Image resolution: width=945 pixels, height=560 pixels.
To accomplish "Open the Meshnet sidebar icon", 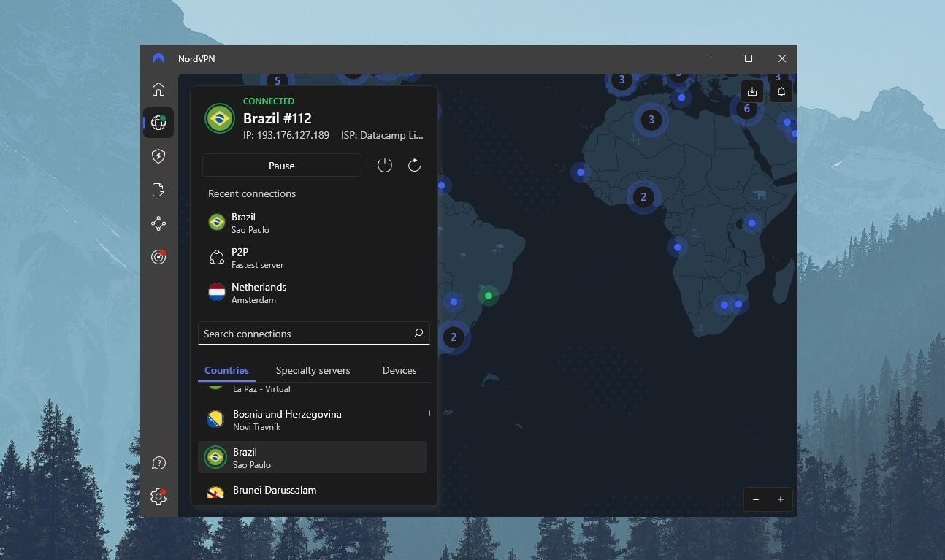I will click(x=158, y=223).
